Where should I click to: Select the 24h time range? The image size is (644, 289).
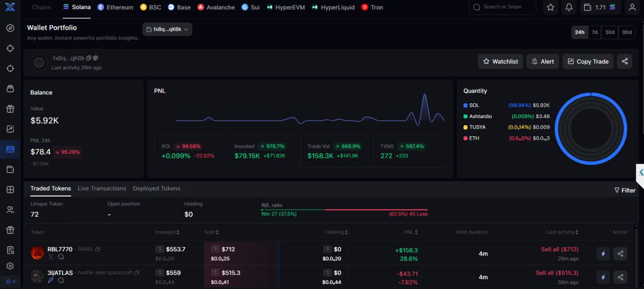580,32
